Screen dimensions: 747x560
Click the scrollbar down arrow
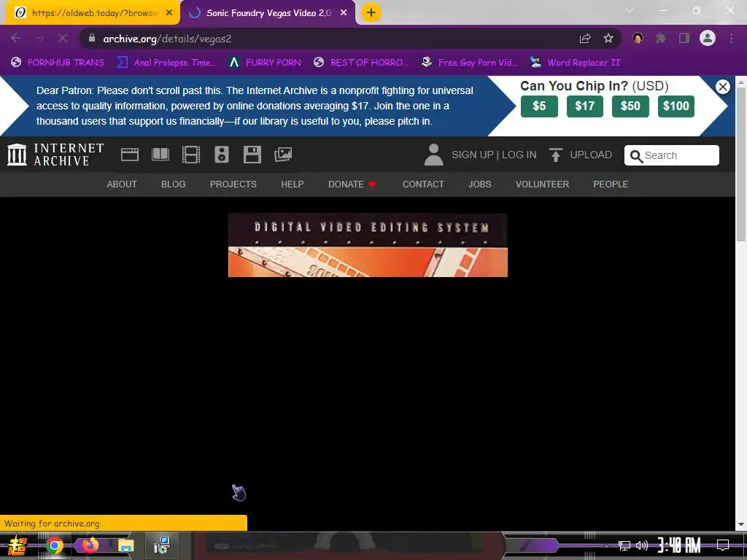click(741, 524)
